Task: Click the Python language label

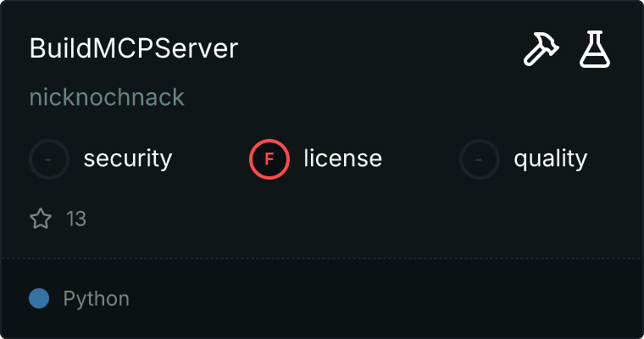Action: pos(96,298)
